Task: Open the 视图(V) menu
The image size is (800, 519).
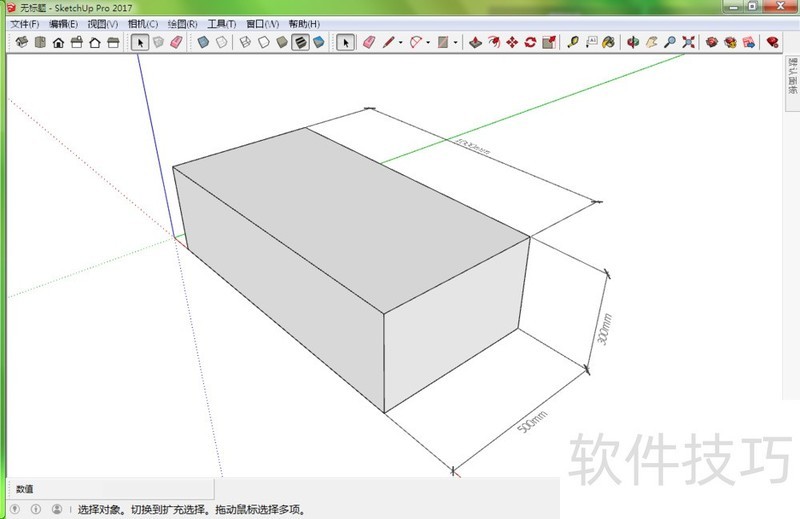Action: (x=103, y=24)
